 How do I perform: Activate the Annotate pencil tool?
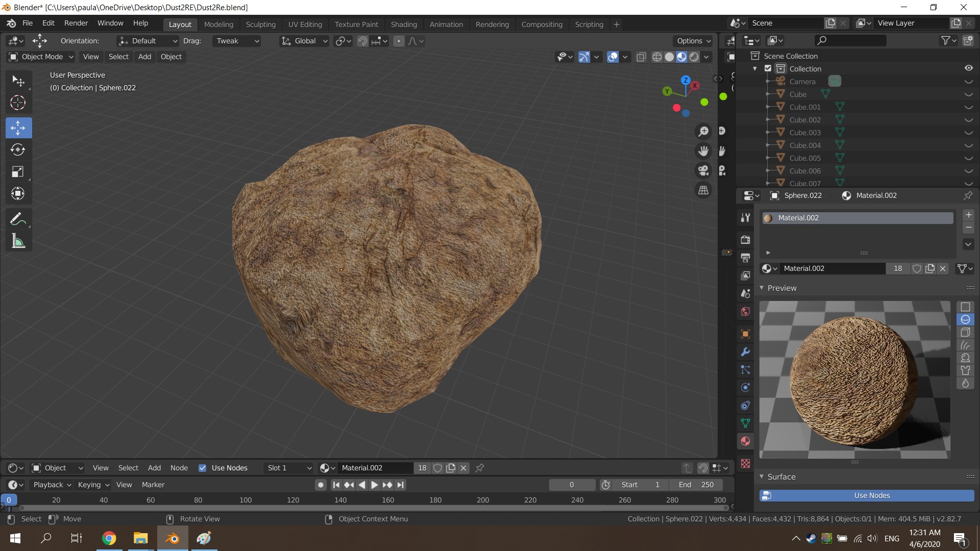[x=18, y=219]
